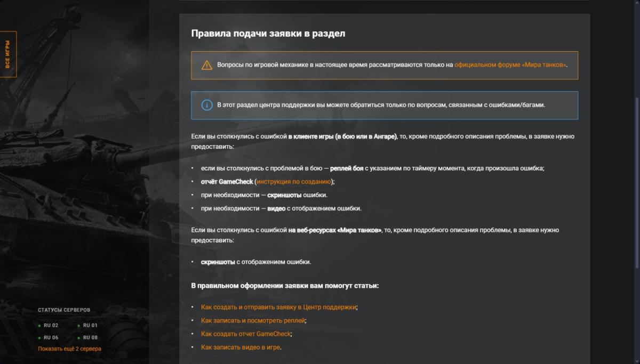Open the инструкция по созданию link
Image resolution: width=640 pixels, height=364 pixels.
[x=294, y=182]
